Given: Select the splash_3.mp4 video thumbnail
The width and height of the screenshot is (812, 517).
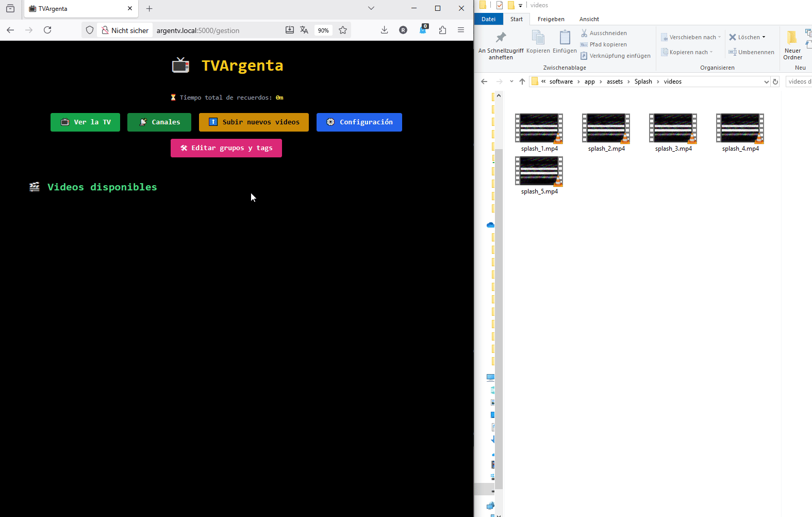Looking at the screenshot, I should coord(673,128).
